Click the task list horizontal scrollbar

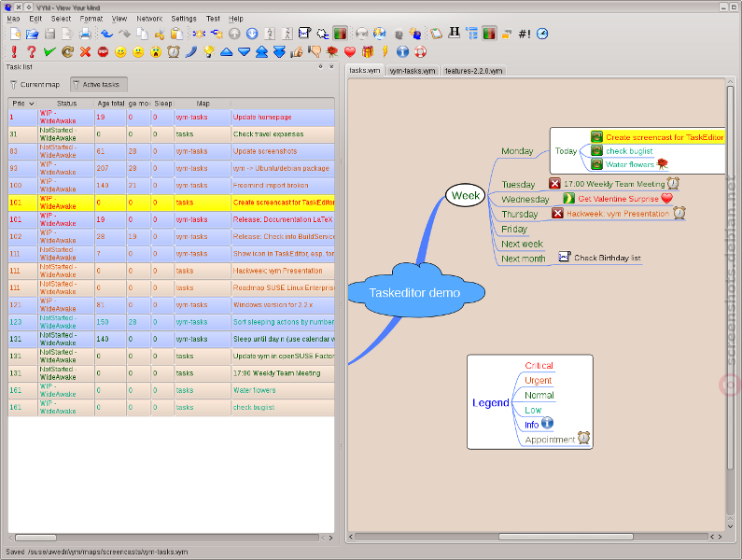click(x=35, y=538)
